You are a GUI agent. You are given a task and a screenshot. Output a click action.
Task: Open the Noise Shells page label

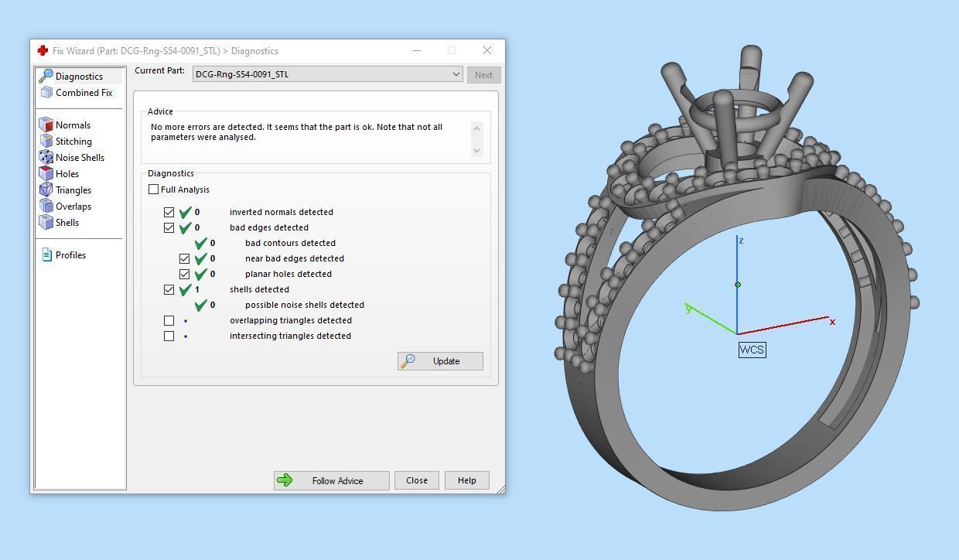coord(80,158)
